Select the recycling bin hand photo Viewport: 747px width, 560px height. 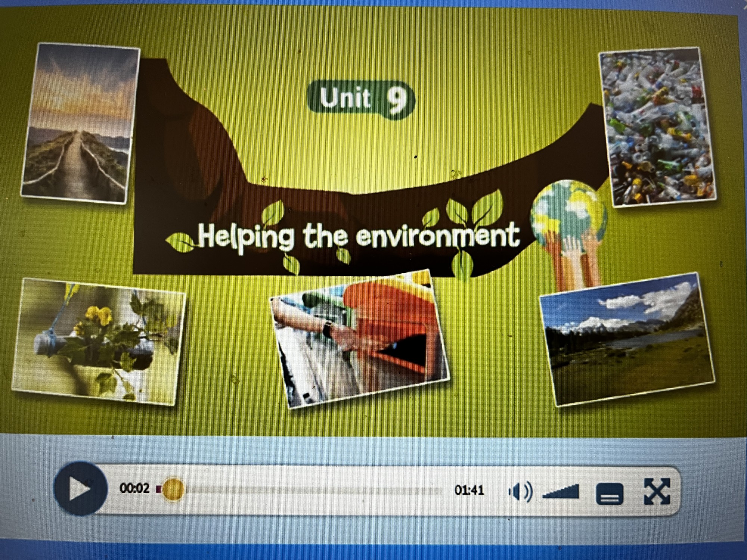point(359,339)
